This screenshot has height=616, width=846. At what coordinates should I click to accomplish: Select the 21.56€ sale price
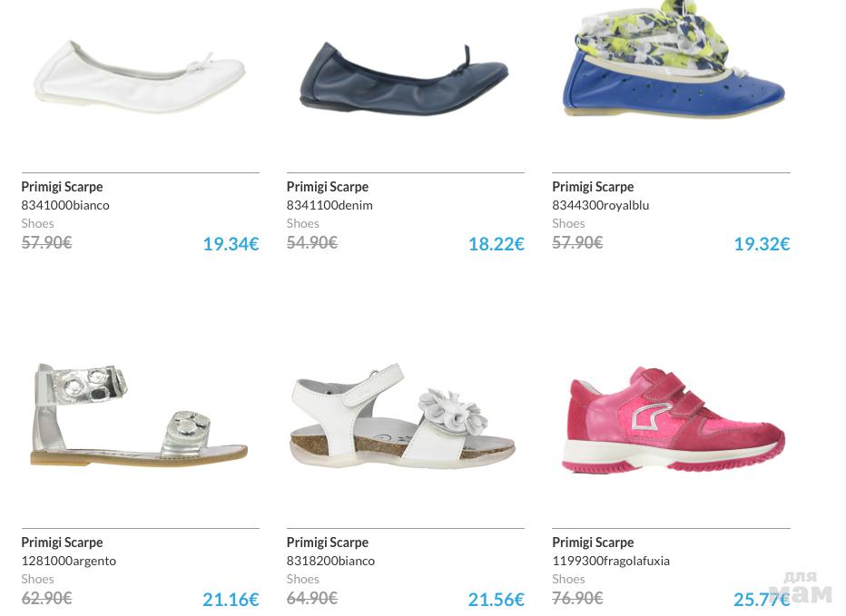pos(497,600)
